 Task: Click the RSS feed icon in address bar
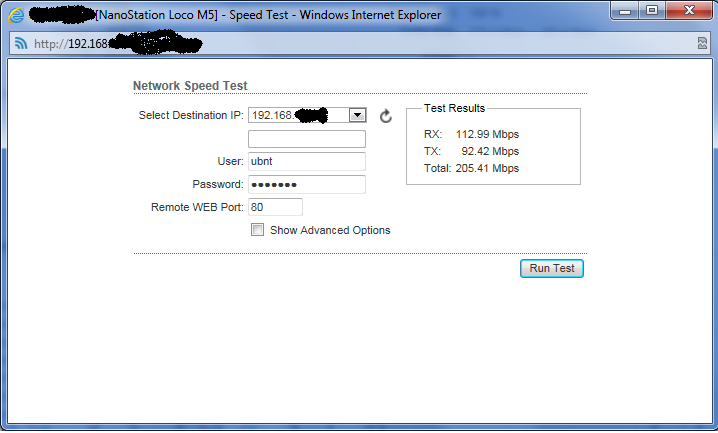[x=21, y=43]
